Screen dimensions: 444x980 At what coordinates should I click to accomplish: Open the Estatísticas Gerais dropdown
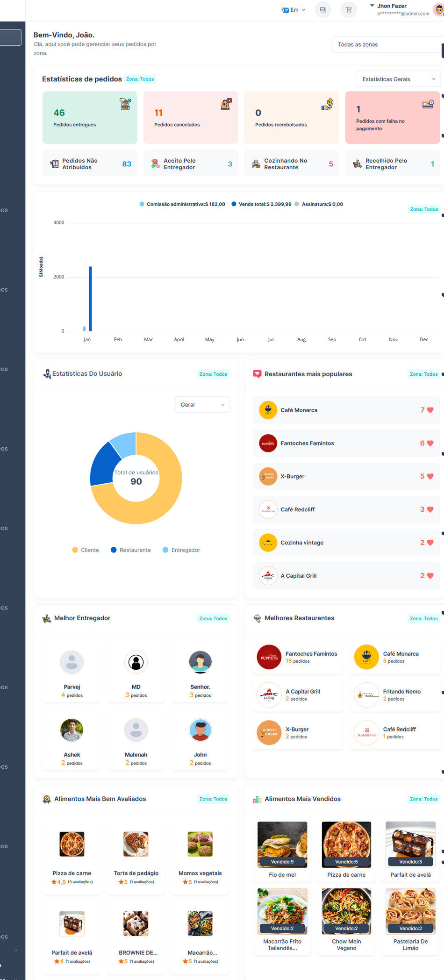(x=398, y=79)
